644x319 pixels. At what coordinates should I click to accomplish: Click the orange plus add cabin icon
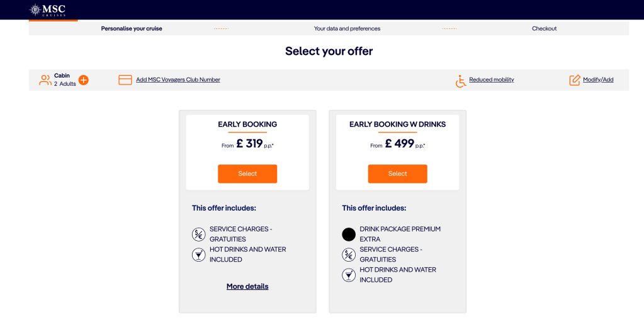tap(83, 80)
